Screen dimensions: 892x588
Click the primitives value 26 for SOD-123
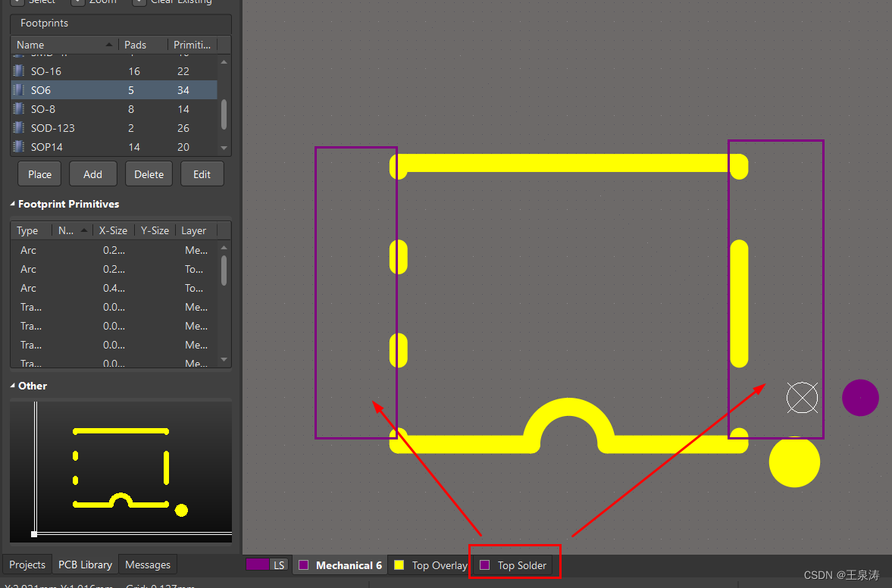tap(183, 128)
